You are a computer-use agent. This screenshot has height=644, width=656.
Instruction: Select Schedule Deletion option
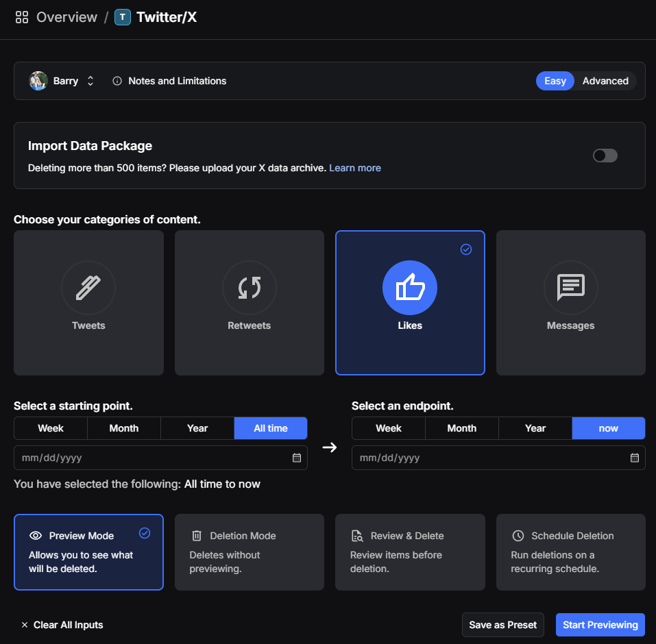tap(570, 552)
